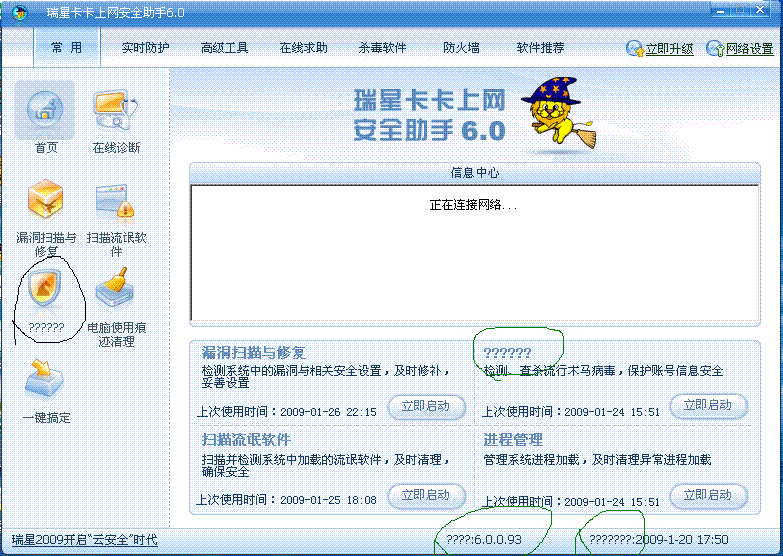Launch the 漏洞扫描与修复 sidebar icon

coord(45,200)
